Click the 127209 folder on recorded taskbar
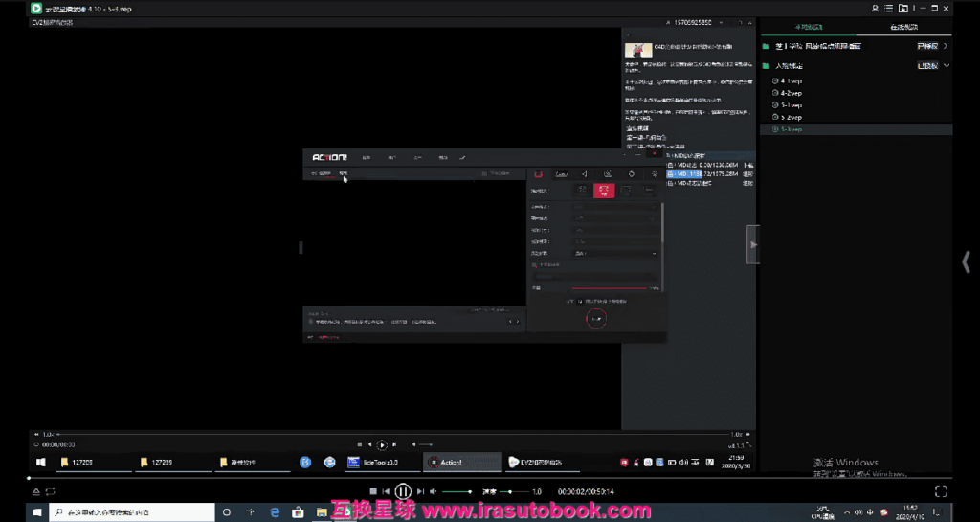Image resolution: width=980 pixels, height=522 pixels. coord(173,462)
